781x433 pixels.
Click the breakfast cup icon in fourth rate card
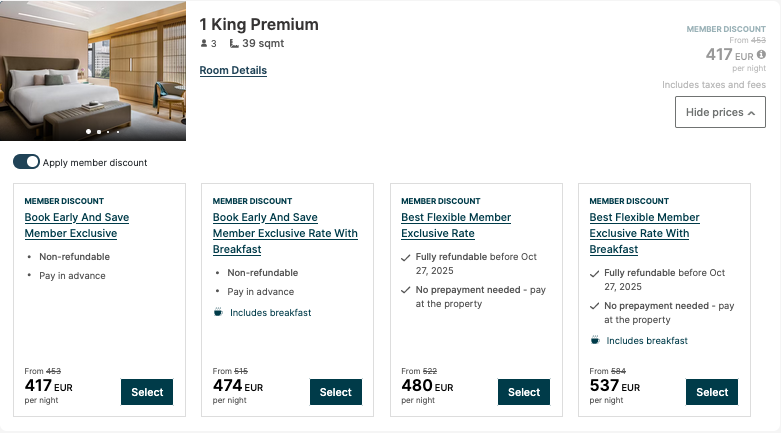[594, 341]
